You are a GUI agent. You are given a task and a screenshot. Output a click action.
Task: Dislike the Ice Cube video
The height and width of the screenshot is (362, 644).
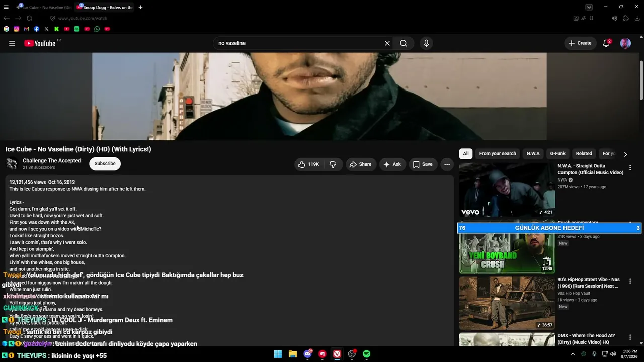[333, 164]
